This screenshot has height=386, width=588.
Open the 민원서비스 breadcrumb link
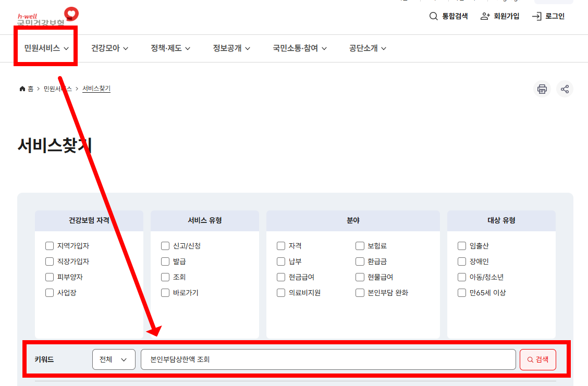(58, 89)
